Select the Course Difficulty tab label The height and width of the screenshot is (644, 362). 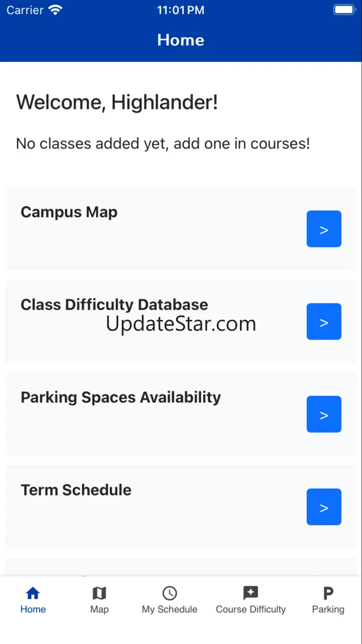pos(251,610)
